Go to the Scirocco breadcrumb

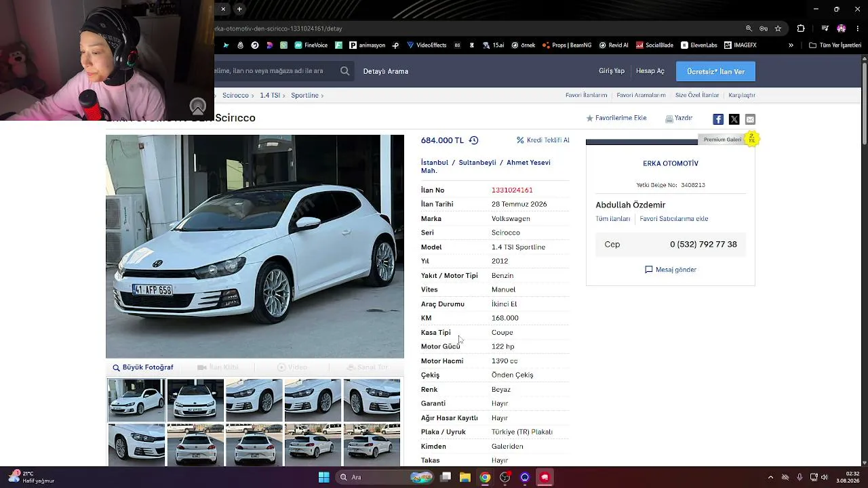pos(236,96)
